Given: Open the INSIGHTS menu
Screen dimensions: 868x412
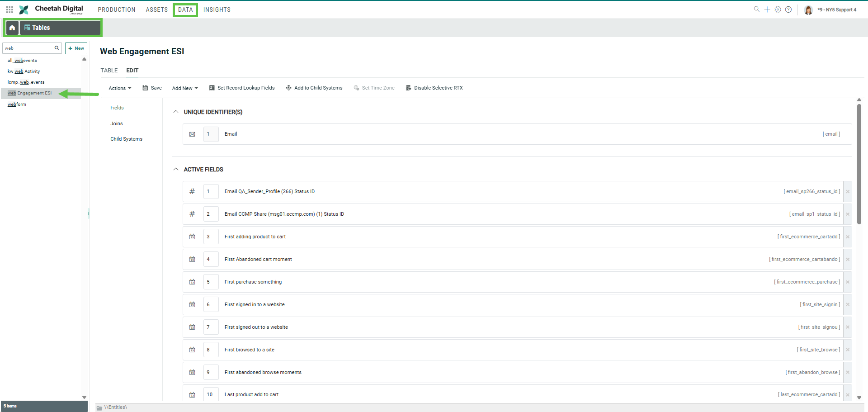Looking at the screenshot, I should pyautogui.click(x=217, y=9).
